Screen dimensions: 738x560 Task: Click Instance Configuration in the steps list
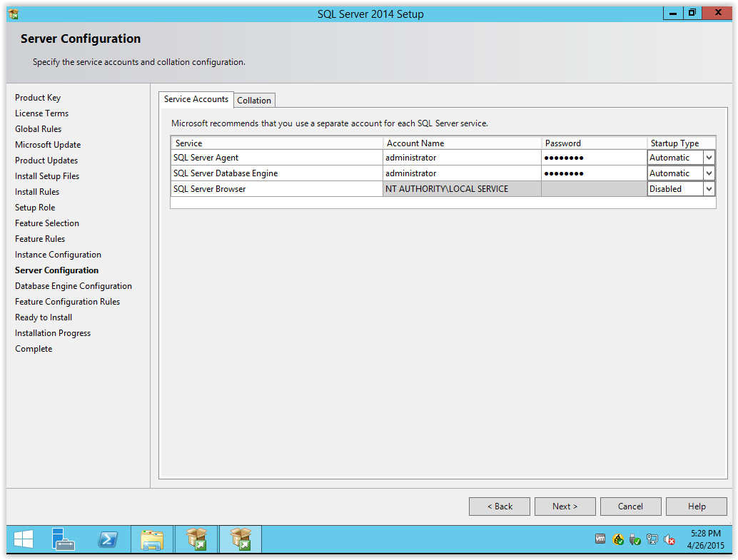tap(58, 255)
